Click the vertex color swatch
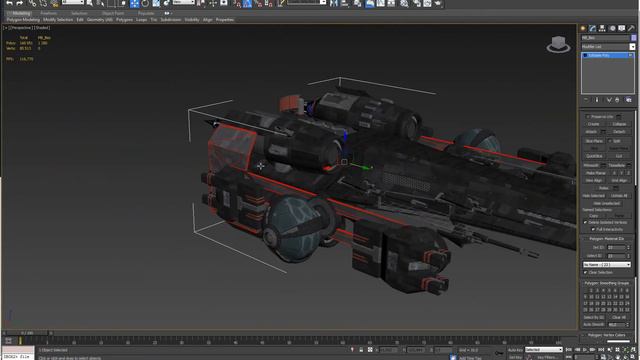This screenshot has height=360, width=640. click(618, 342)
